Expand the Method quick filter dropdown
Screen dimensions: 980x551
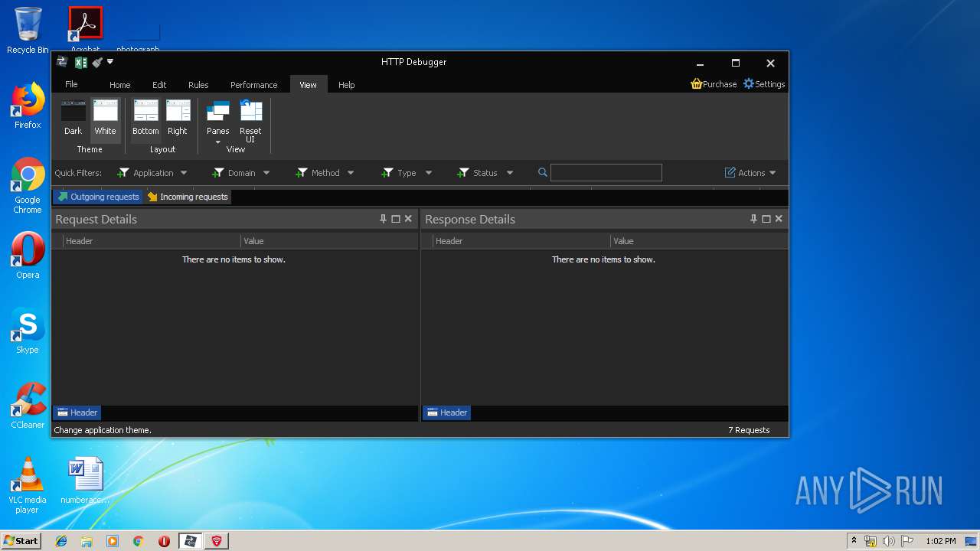pyautogui.click(x=351, y=173)
